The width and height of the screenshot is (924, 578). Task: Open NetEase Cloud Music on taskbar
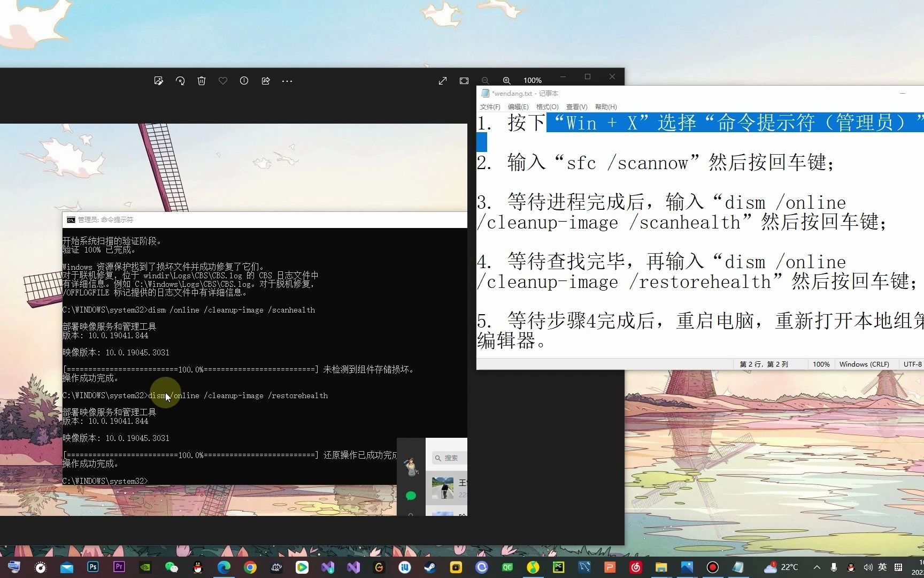(x=636, y=567)
